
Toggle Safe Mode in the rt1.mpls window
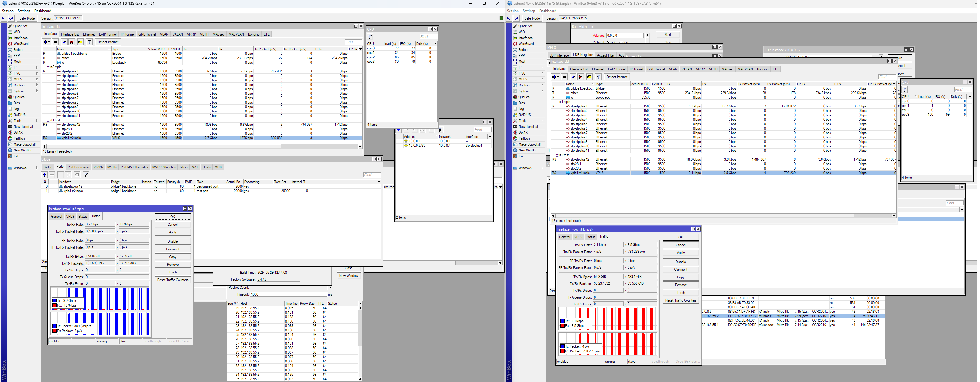pyautogui.click(x=27, y=18)
